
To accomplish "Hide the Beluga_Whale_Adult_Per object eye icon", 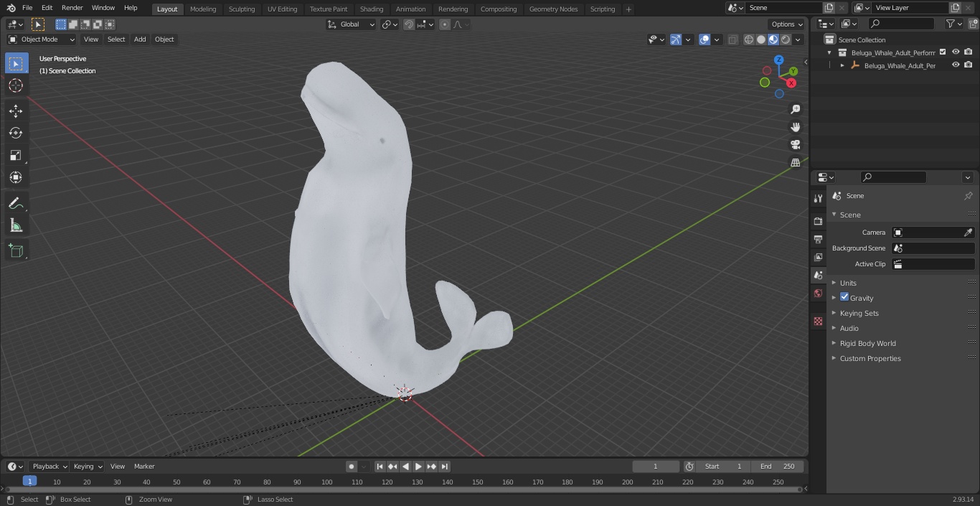I will (956, 65).
